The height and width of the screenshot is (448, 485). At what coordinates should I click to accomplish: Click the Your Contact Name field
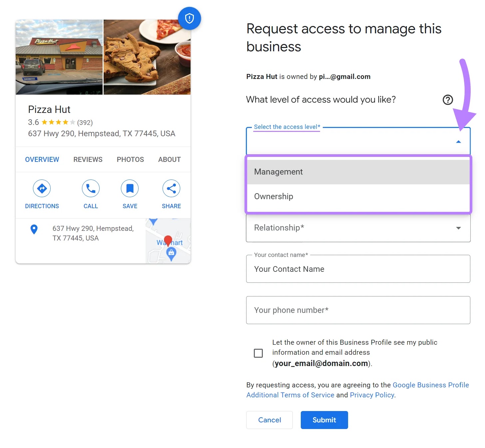point(358,269)
